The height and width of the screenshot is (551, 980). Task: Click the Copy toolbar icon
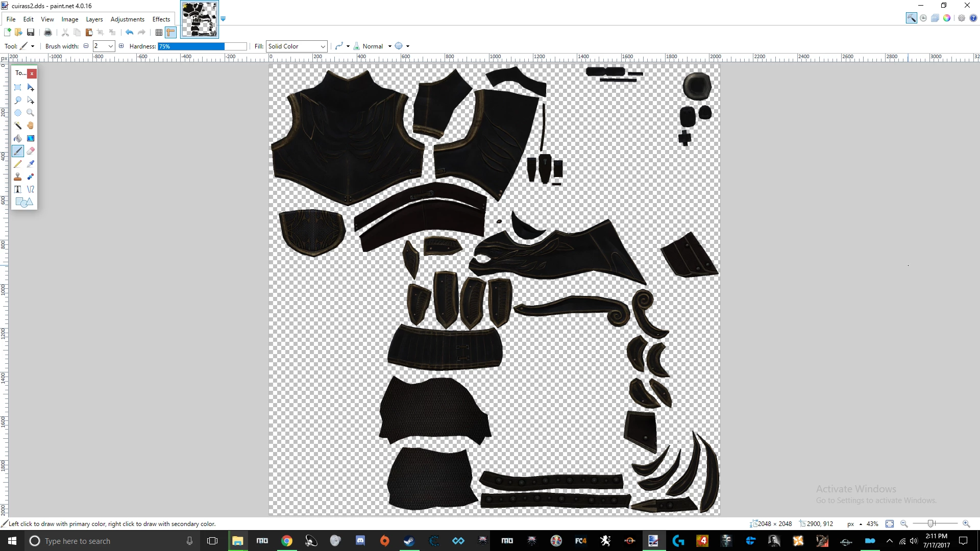click(77, 32)
